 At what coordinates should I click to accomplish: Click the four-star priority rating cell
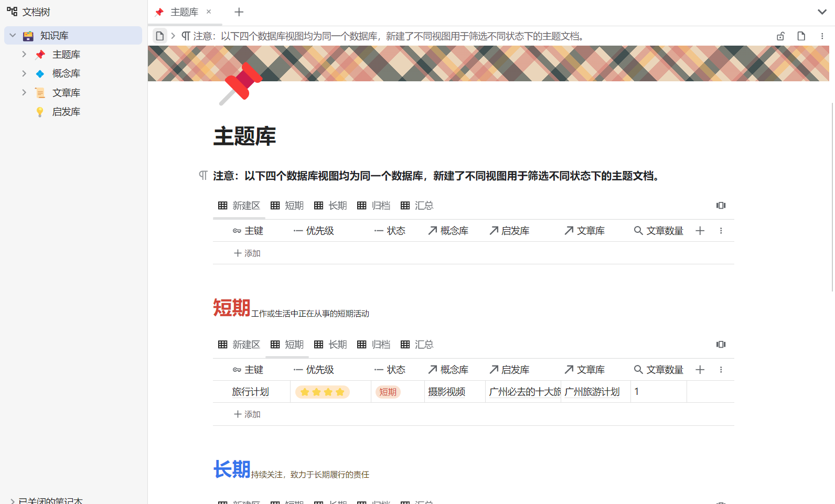pyautogui.click(x=322, y=392)
